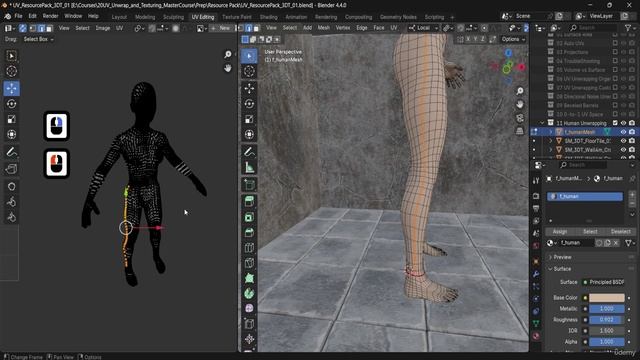Open the Render menu
Screen dimensions: 640x360
point(51,16)
